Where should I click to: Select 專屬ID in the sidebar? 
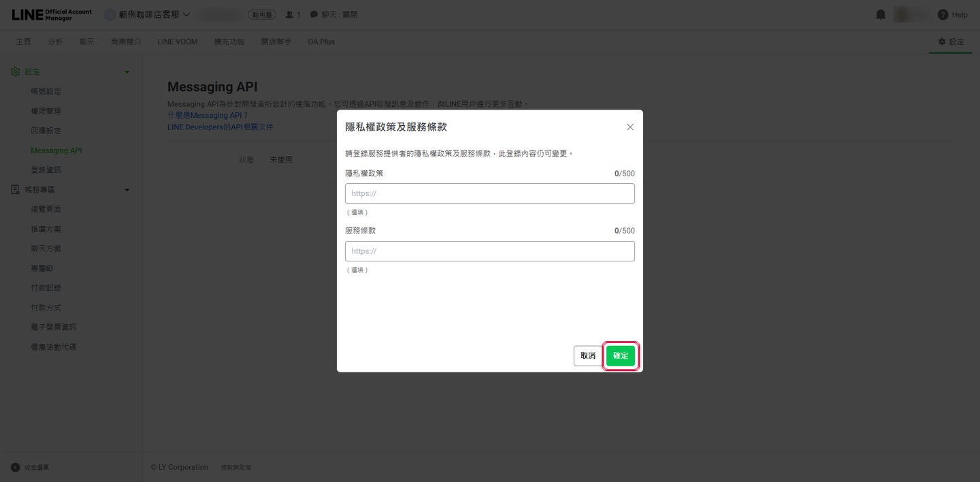(x=42, y=268)
